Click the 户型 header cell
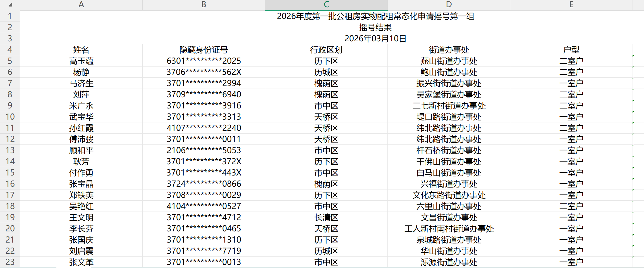 571,50
